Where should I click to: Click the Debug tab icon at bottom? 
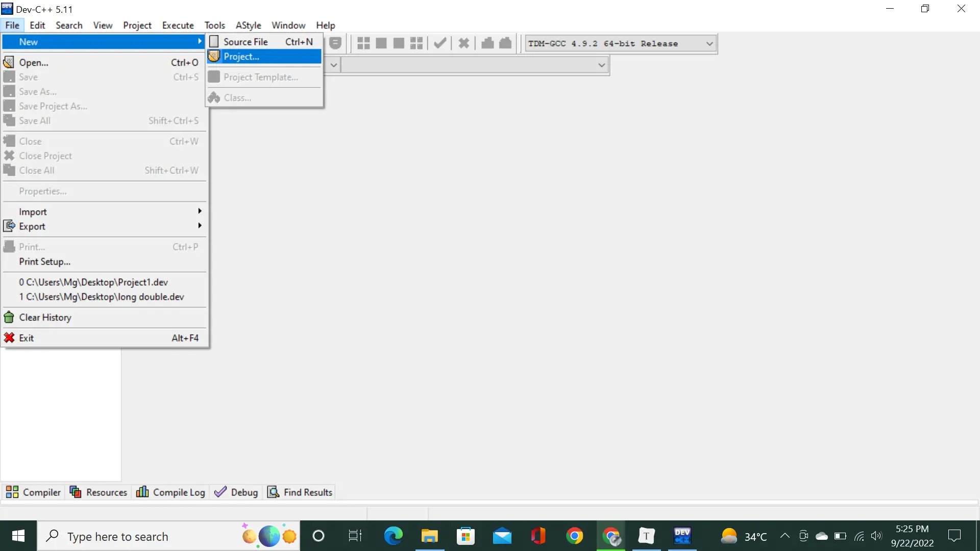click(220, 492)
